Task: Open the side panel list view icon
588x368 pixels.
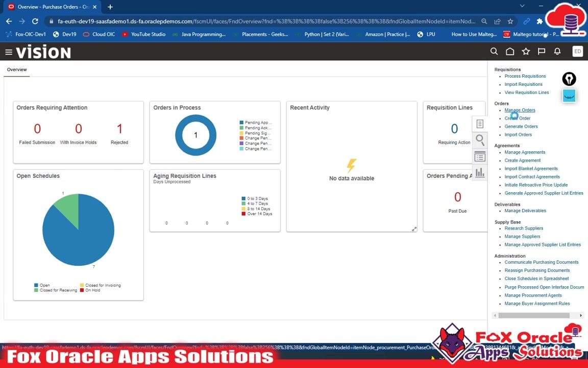Action: pos(480,156)
